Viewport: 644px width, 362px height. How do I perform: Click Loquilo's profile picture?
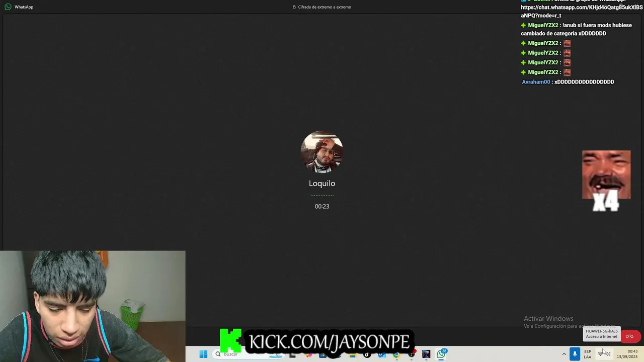click(322, 152)
